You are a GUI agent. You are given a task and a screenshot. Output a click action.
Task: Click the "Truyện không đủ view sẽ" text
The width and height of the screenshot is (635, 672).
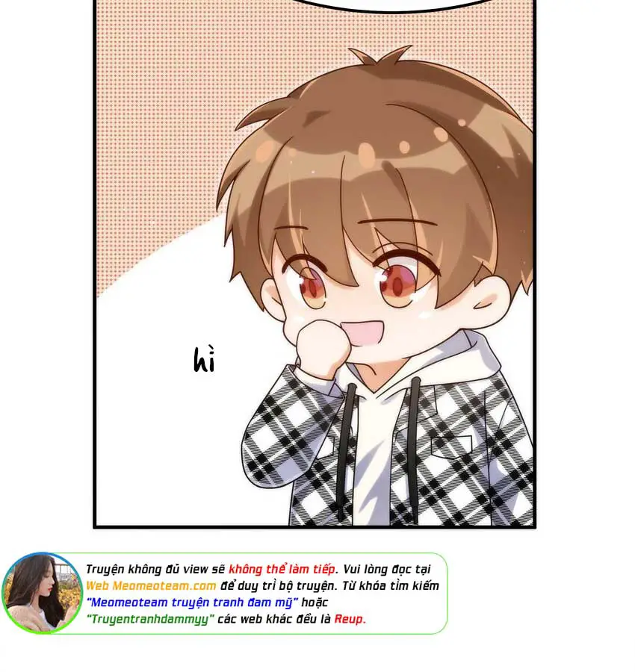(155, 569)
